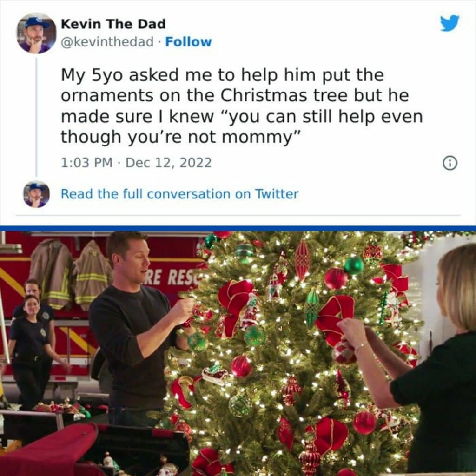This screenshot has height=476, width=476.
Task: Click the Dec 12, 2022 date
Action: [x=168, y=163]
